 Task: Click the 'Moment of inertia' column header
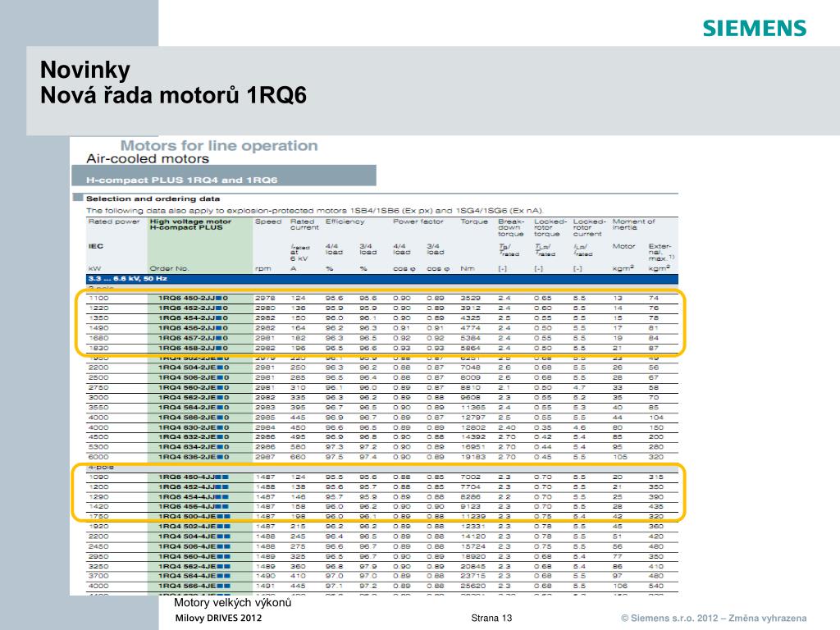[x=633, y=225]
